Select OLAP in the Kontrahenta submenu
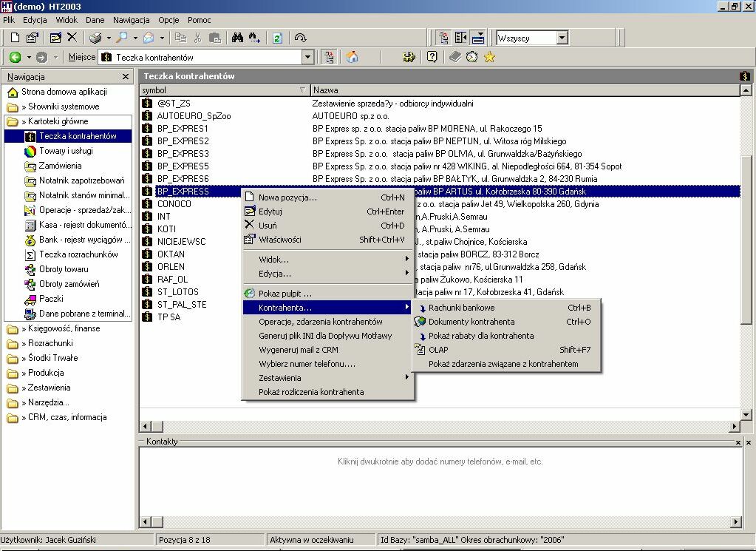The image size is (756, 551). 506,350
